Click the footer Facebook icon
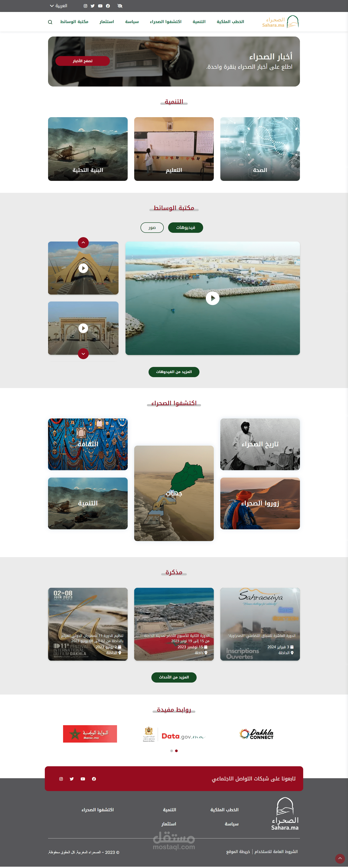Image resolution: width=348 pixels, height=868 pixels. tap(94, 778)
